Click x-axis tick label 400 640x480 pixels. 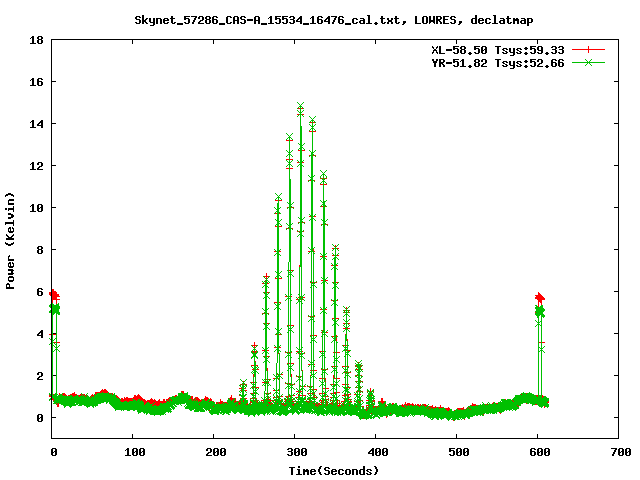[378, 452]
